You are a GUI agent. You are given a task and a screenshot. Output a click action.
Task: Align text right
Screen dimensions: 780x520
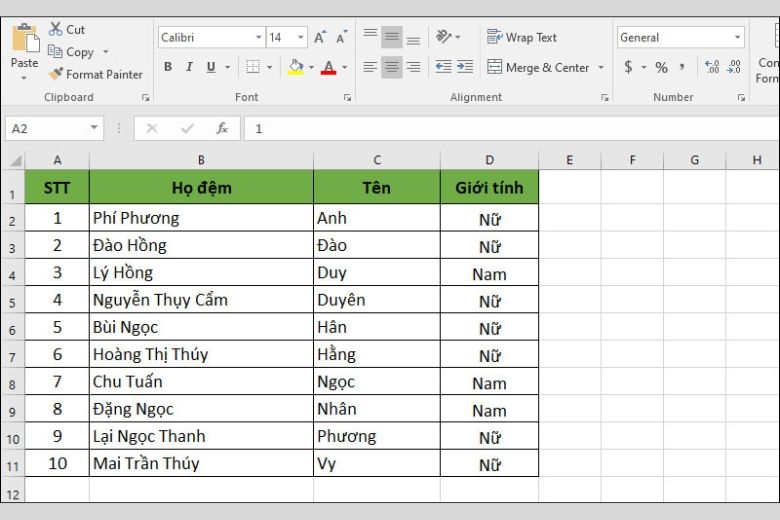click(413, 67)
